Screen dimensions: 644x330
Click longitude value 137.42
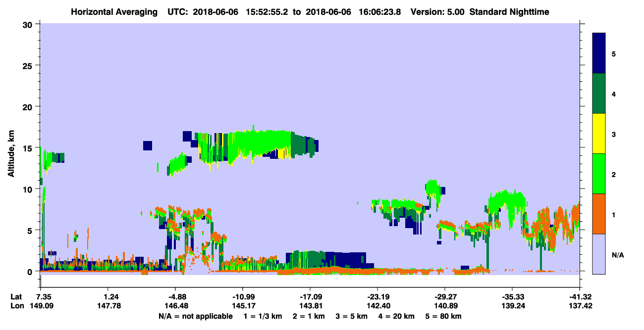pos(582,306)
